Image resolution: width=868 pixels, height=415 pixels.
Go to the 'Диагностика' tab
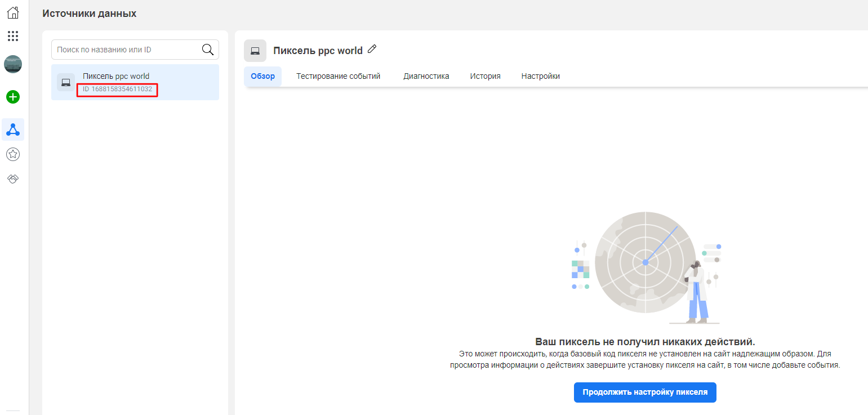(x=426, y=76)
